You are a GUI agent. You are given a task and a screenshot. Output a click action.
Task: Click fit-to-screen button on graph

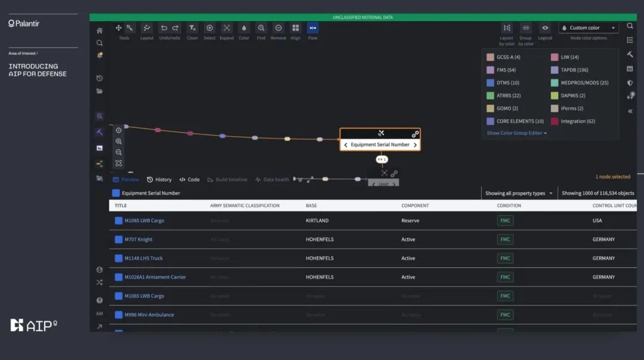pos(119,164)
